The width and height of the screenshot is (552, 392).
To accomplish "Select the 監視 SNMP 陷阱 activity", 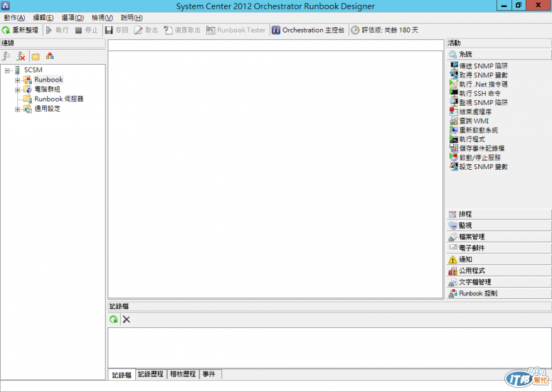I will pos(479,103).
